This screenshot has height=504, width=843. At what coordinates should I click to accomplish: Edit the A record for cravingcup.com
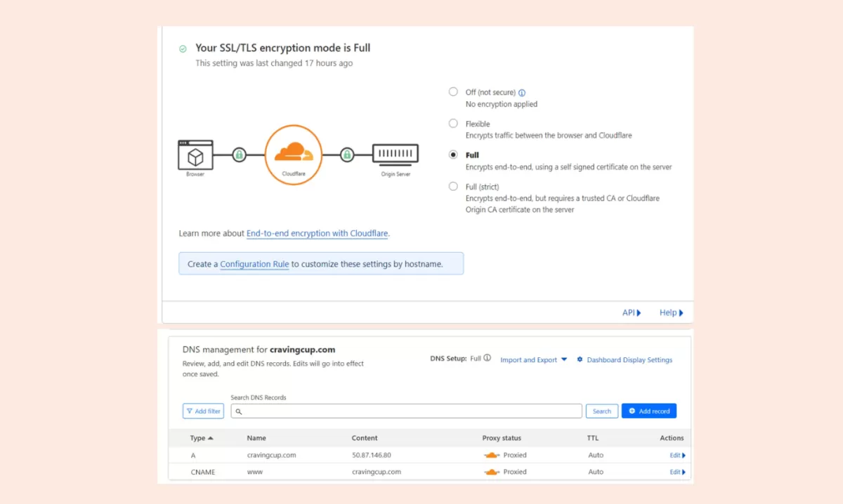pos(677,455)
